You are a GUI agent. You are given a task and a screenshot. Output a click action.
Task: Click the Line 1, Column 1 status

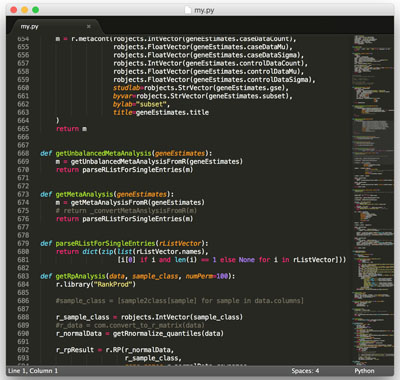[x=33, y=371]
